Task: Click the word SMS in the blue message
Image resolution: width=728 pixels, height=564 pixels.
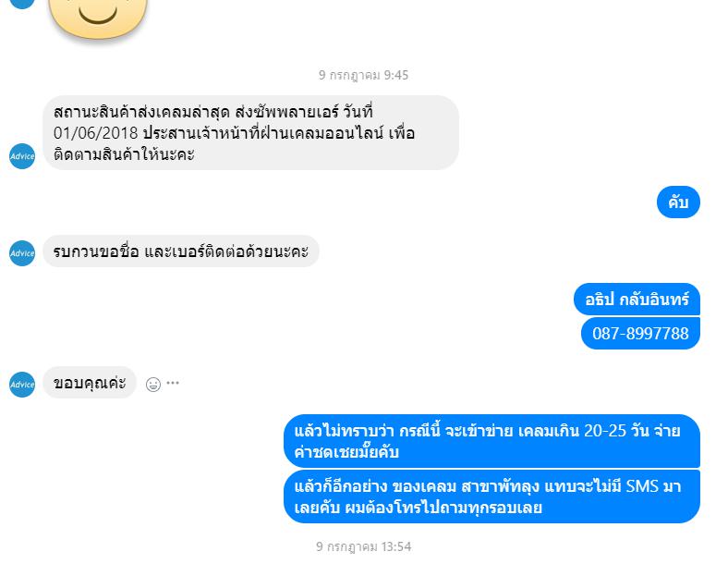Action: (x=643, y=486)
